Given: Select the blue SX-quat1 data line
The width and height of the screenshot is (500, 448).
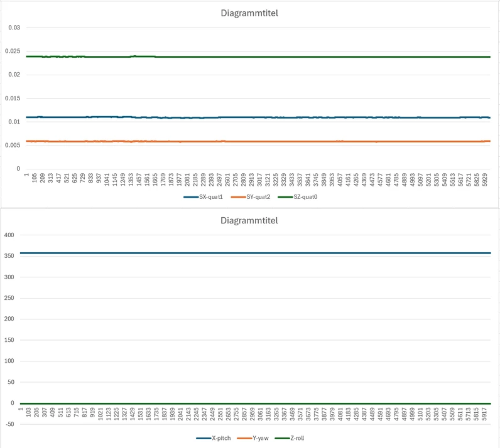Looking at the screenshot, I should (258, 117).
